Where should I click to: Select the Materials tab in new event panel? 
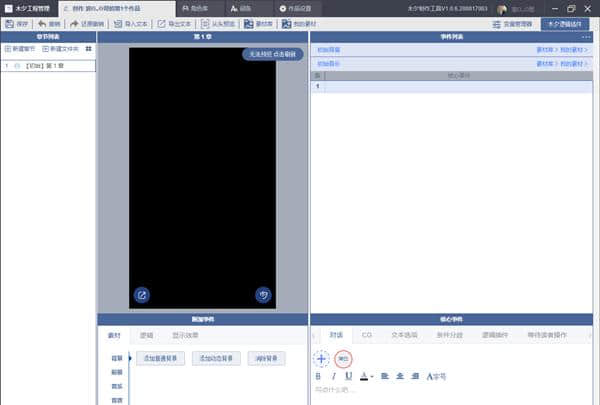(114, 335)
